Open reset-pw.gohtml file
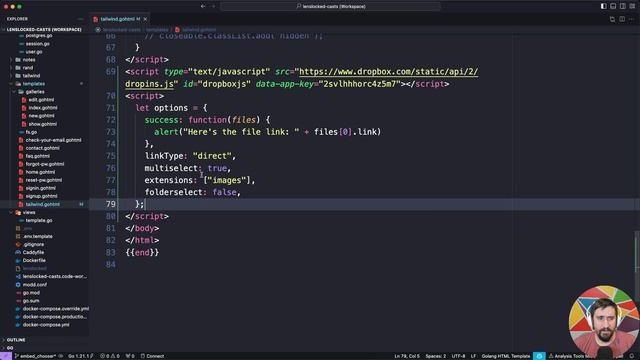The height and width of the screenshot is (360, 640). (44, 180)
